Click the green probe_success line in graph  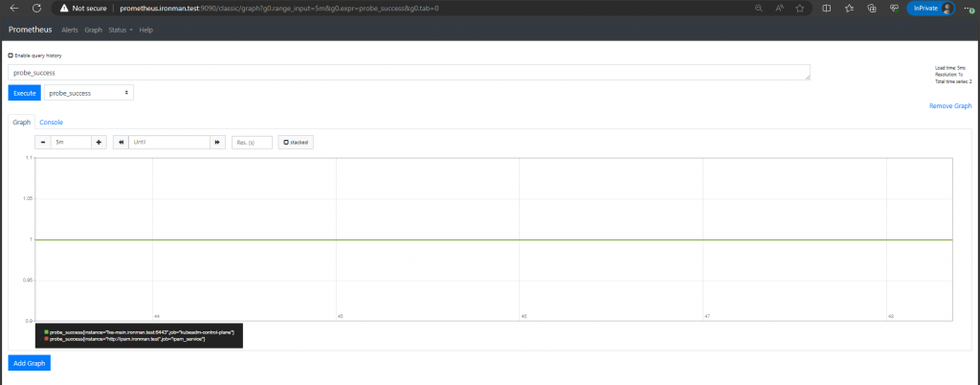pos(494,239)
